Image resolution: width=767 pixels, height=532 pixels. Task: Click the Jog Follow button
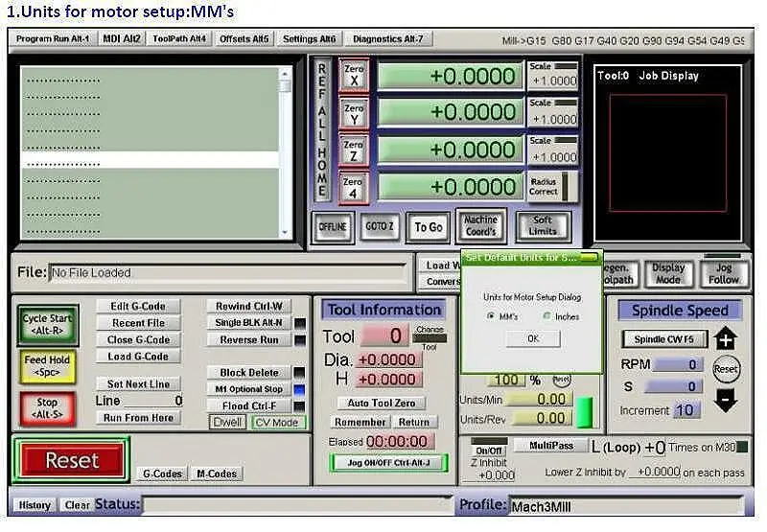[724, 274]
